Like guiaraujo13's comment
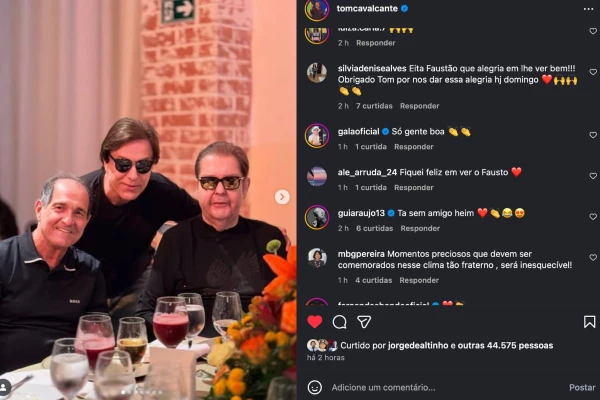The image size is (600, 400). (593, 213)
